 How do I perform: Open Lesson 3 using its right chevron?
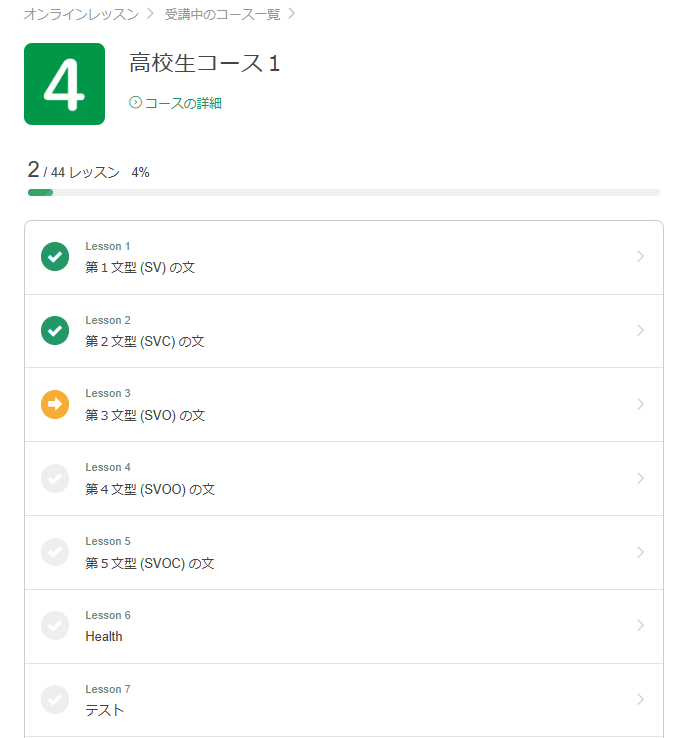point(640,405)
